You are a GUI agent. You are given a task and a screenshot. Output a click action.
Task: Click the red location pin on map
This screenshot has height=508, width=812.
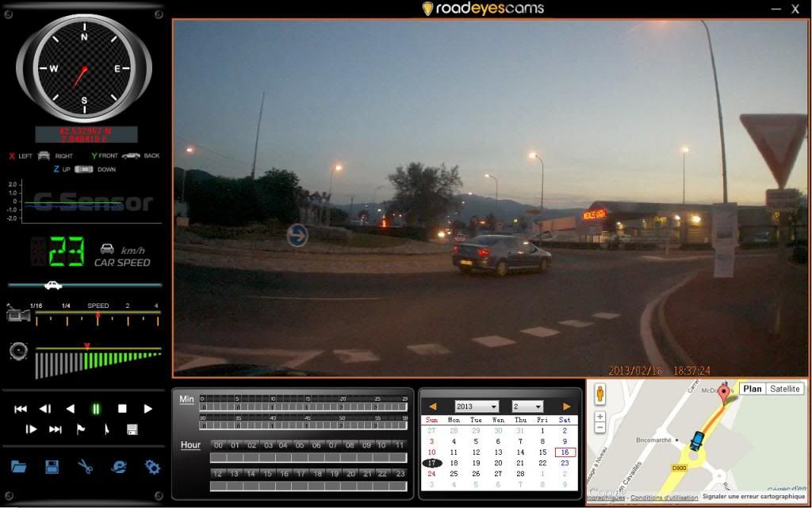click(725, 395)
